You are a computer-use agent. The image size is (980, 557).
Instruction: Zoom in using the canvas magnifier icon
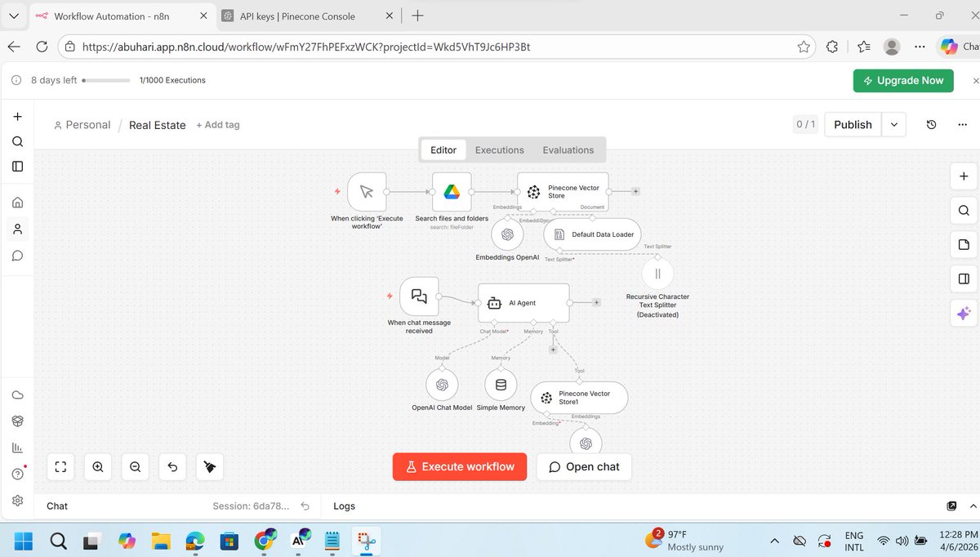98,466
